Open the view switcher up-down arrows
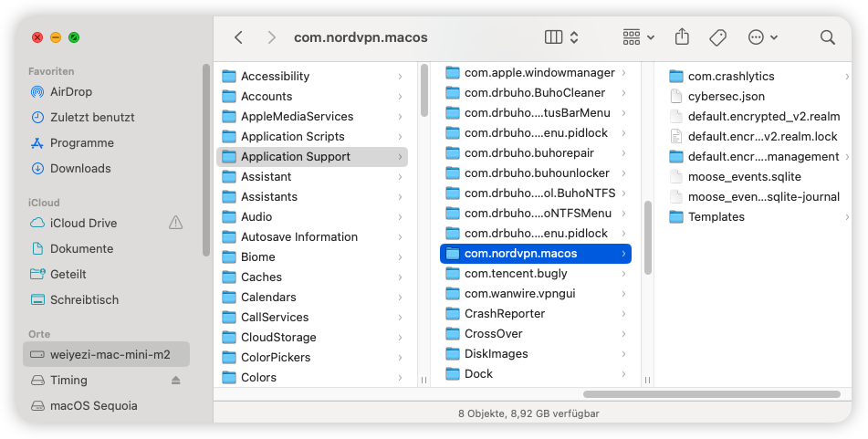The height and width of the screenshot is (439, 868). pos(574,37)
